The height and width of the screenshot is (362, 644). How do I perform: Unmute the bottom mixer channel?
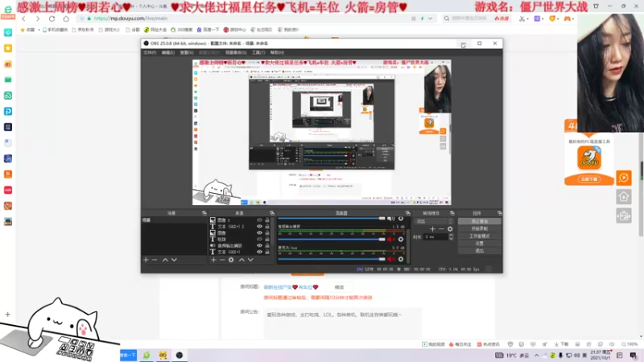click(x=390, y=259)
